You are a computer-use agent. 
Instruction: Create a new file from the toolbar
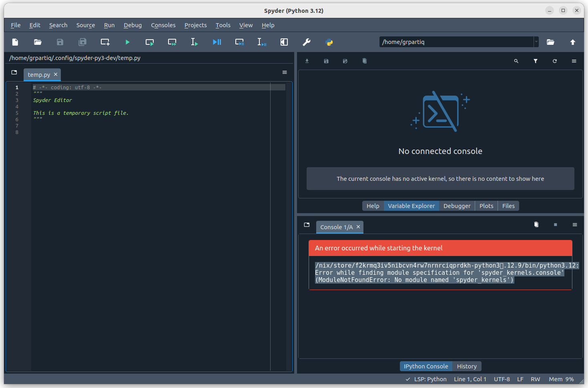15,42
